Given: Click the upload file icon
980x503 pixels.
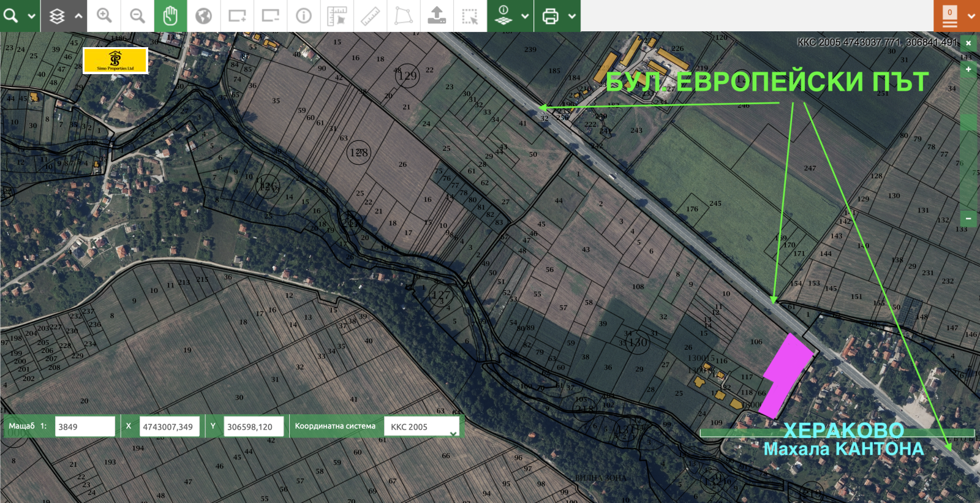Looking at the screenshot, I should 437,16.
